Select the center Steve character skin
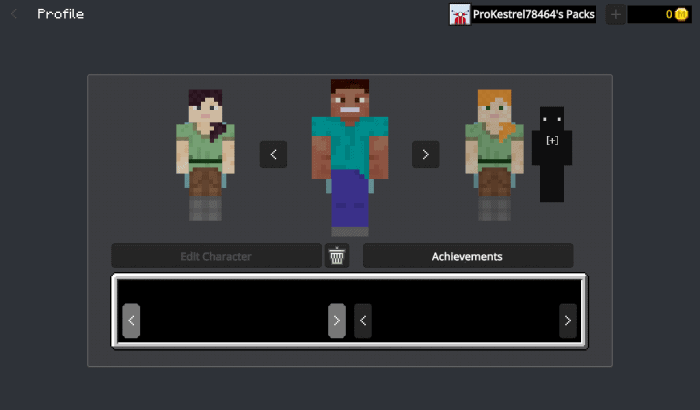The height and width of the screenshot is (410, 700). point(350,158)
